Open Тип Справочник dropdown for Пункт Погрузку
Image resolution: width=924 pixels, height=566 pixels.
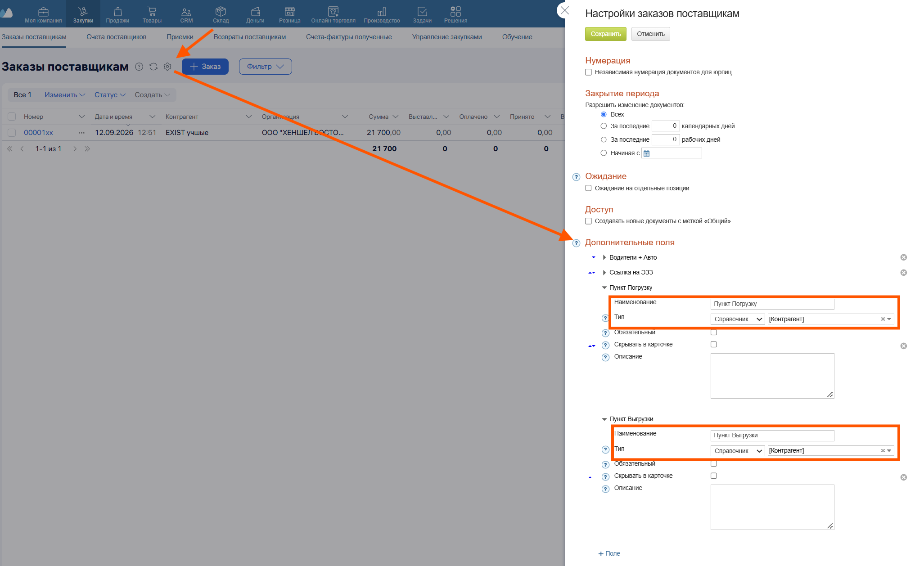pyautogui.click(x=738, y=319)
